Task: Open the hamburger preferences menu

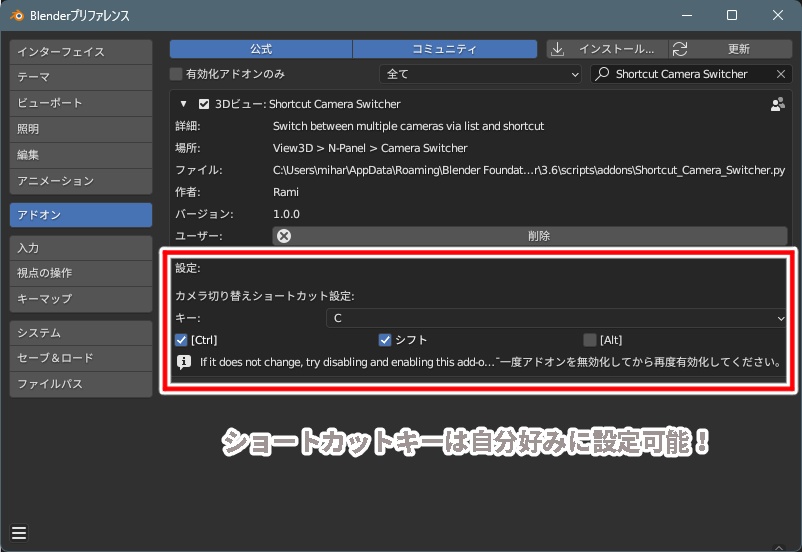Action: coord(19,533)
